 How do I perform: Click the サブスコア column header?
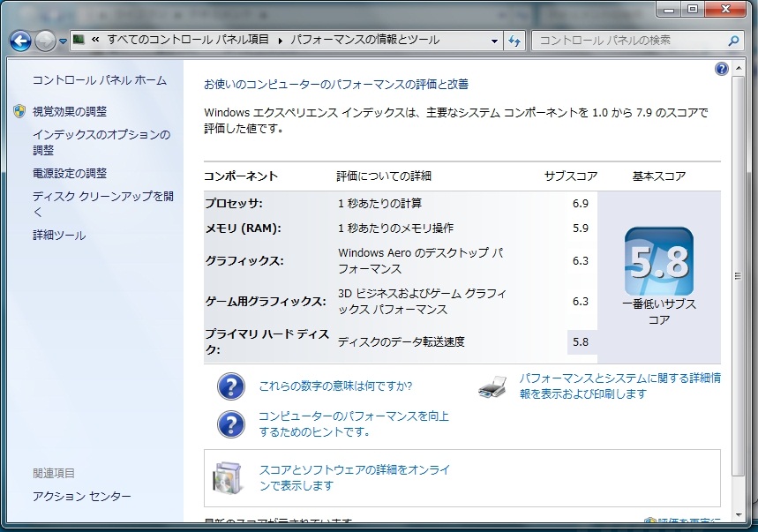tap(571, 176)
